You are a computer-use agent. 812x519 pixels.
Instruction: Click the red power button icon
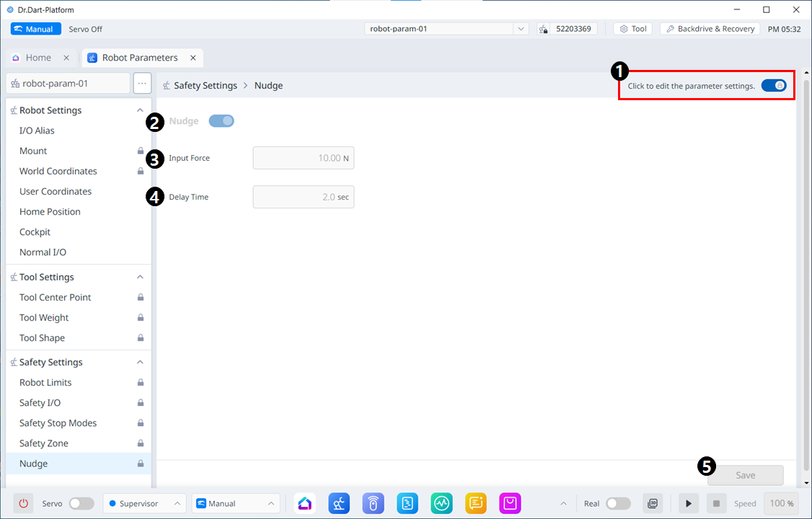click(24, 503)
